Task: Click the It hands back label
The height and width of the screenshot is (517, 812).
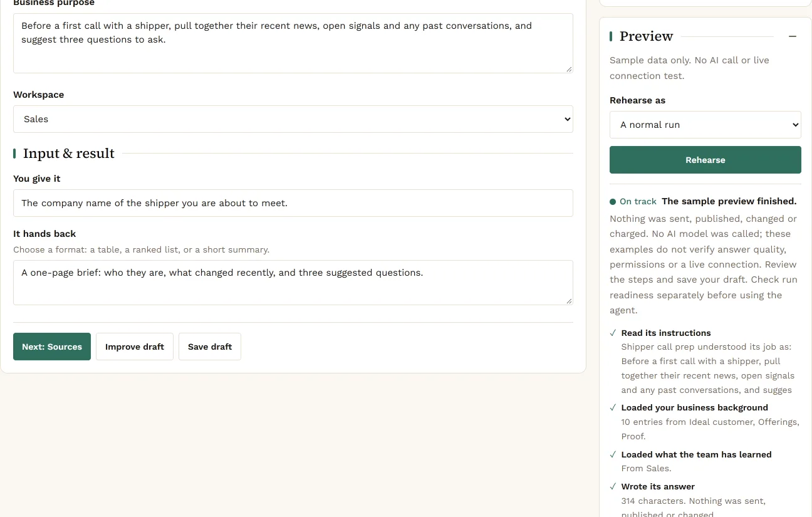Action: [x=44, y=234]
